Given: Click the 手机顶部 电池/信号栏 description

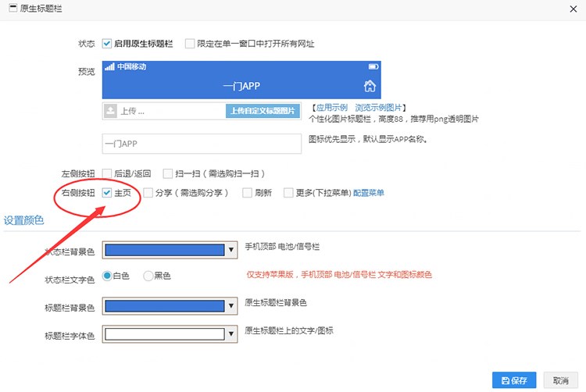Looking at the screenshot, I should click(282, 247).
